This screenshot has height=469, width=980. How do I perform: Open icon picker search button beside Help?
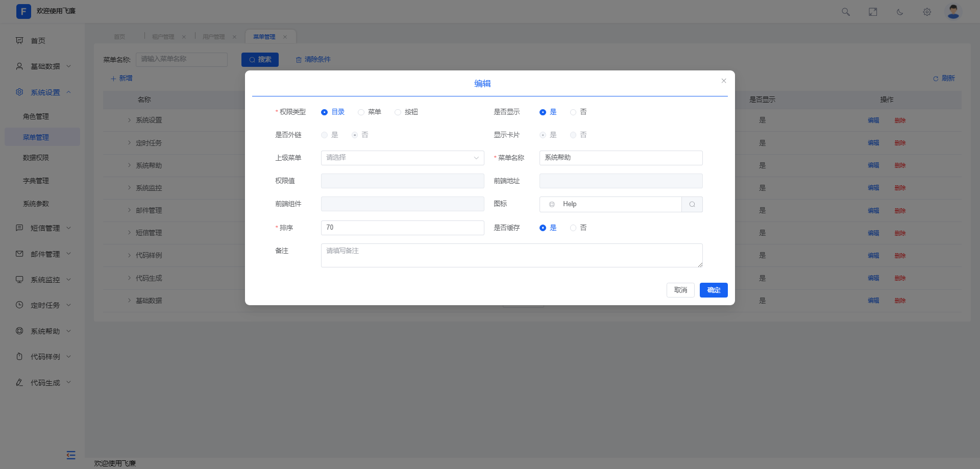coord(692,204)
